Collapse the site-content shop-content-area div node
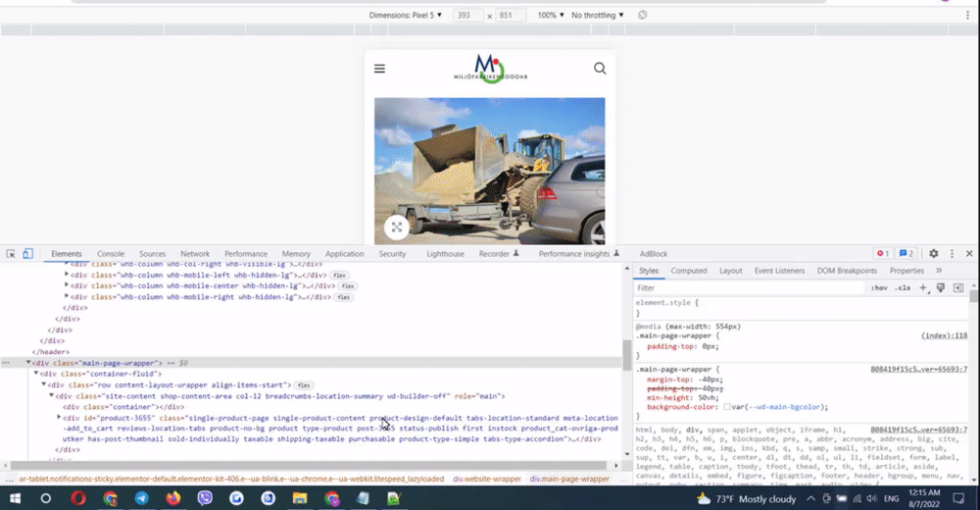Screen dimensions: 980x510 [x=51, y=395]
